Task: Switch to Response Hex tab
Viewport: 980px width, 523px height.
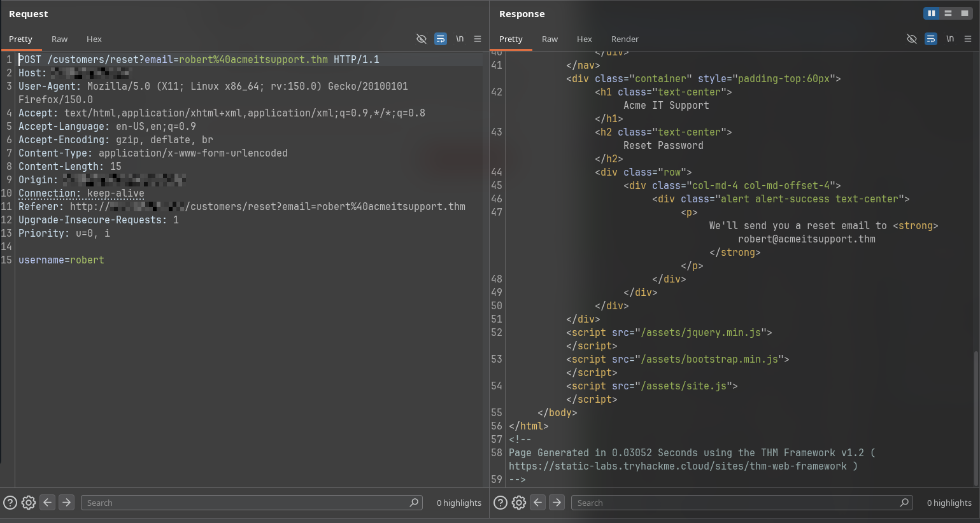Action: coord(585,39)
